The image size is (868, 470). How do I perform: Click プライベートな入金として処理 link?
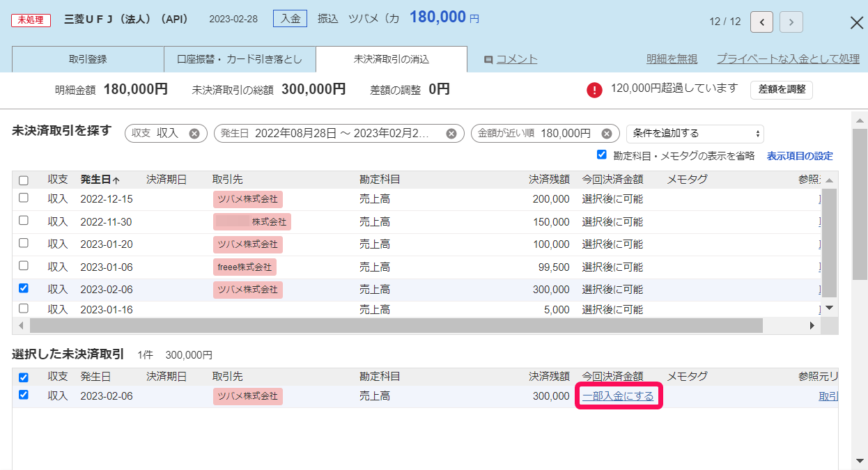click(788, 59)
